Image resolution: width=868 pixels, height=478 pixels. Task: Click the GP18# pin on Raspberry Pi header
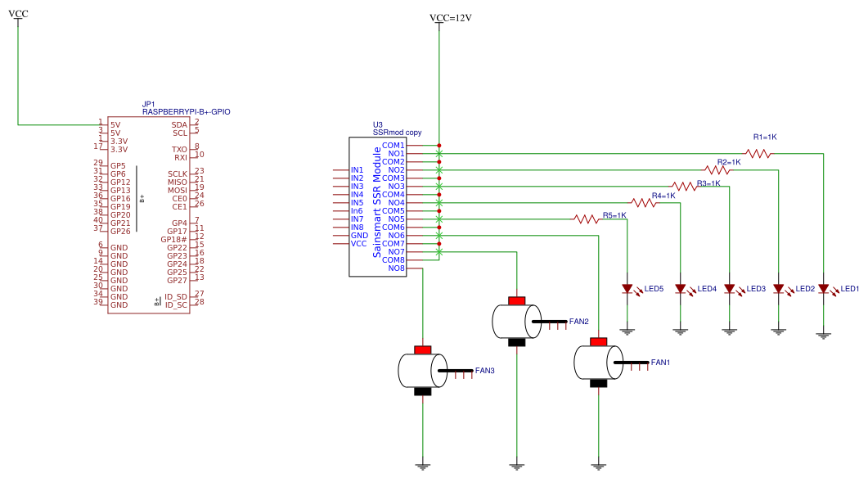point(173,239)
